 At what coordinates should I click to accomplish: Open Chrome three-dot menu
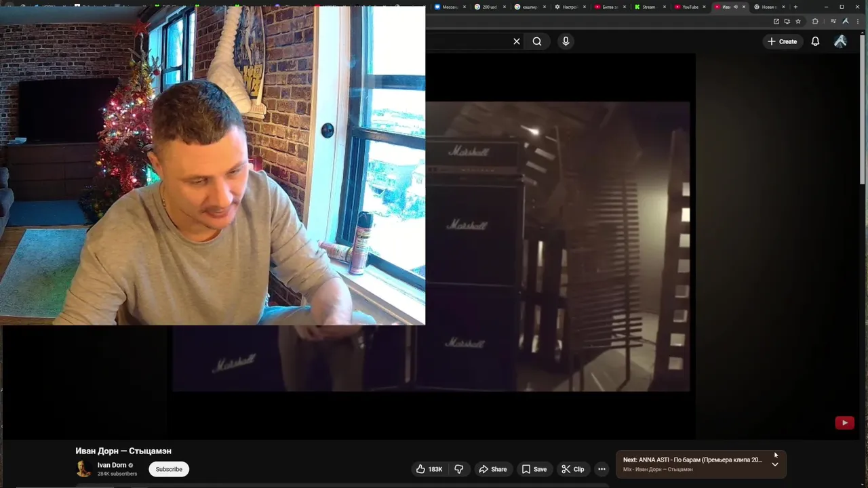click(858, 22)
